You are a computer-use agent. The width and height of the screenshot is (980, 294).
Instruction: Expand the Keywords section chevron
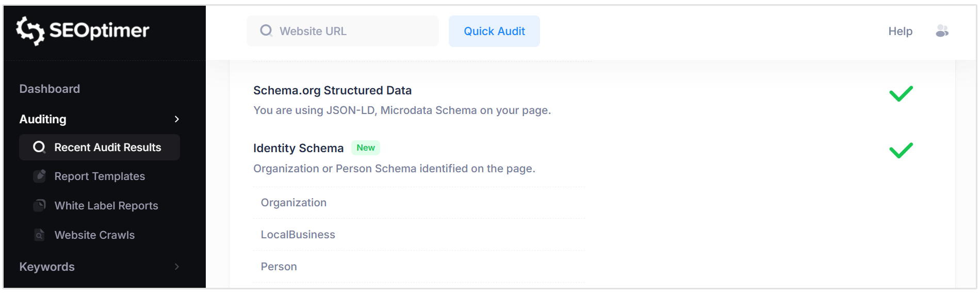point(177,267)
